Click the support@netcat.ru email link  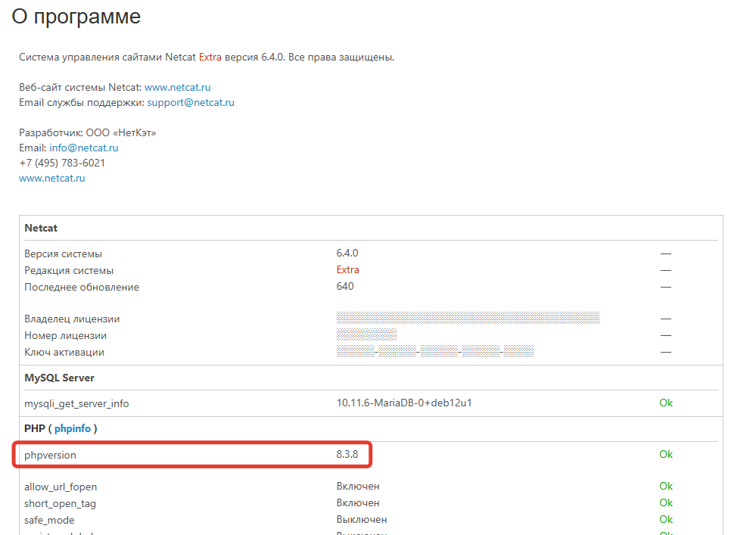191,103
